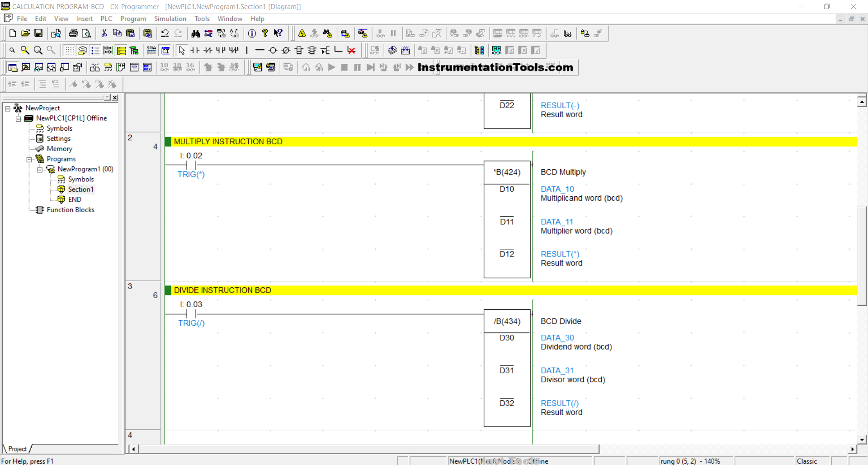Click the Find binoculars icon
Viewport: 868px width, 465px height.
[x=195, y=33]
